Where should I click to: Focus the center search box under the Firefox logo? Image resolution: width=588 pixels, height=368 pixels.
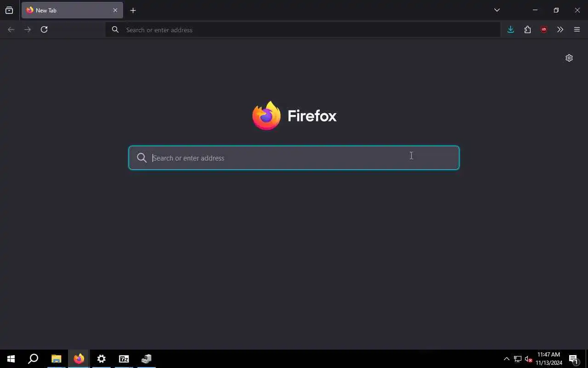pyautogui.click(x=294, y=158)
